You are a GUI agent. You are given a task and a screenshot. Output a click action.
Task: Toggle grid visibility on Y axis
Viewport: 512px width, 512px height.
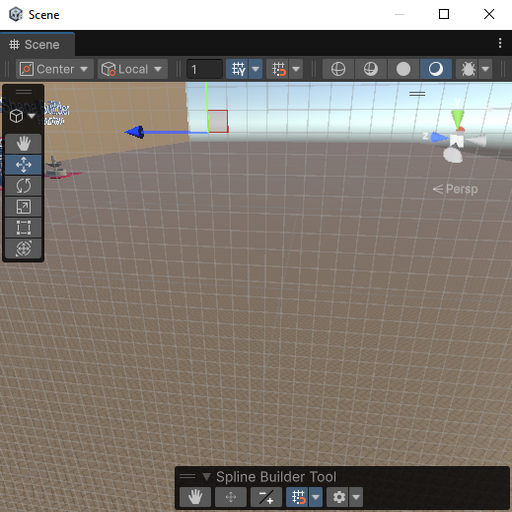237,69
